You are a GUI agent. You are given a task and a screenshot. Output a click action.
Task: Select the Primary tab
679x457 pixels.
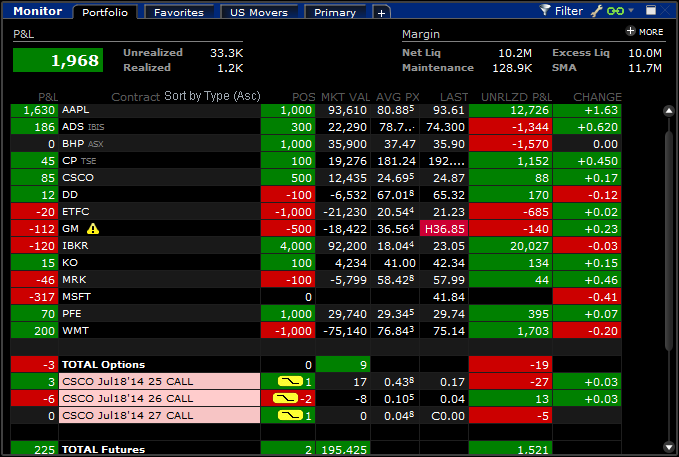[335, 13]
